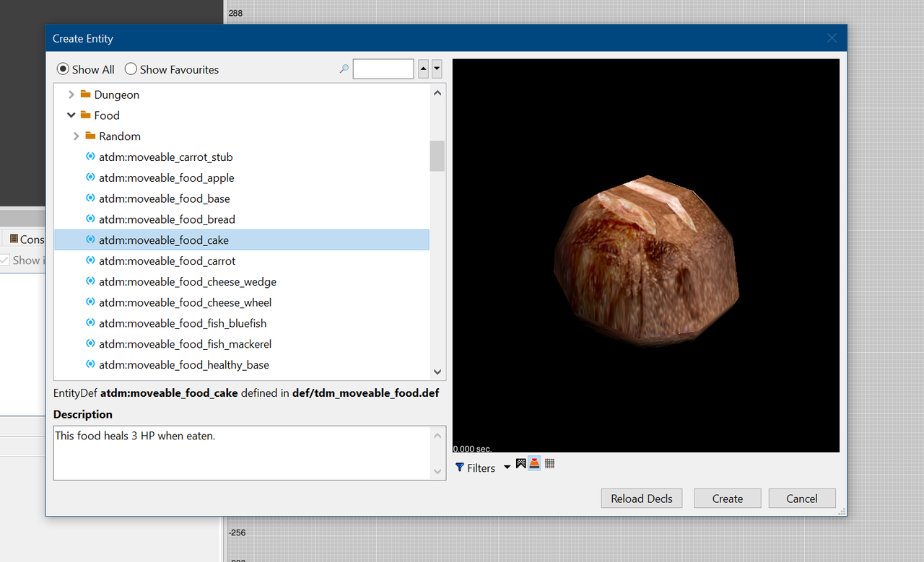924x562 pixels.
Task: Toggle textured render mode icon
Action: coord(521,463)
